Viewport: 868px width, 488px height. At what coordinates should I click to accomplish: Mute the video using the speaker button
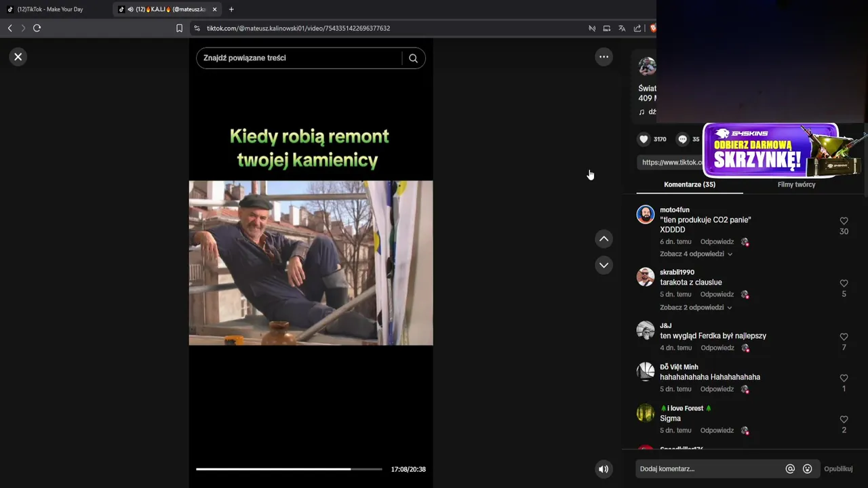pos(604,469)
